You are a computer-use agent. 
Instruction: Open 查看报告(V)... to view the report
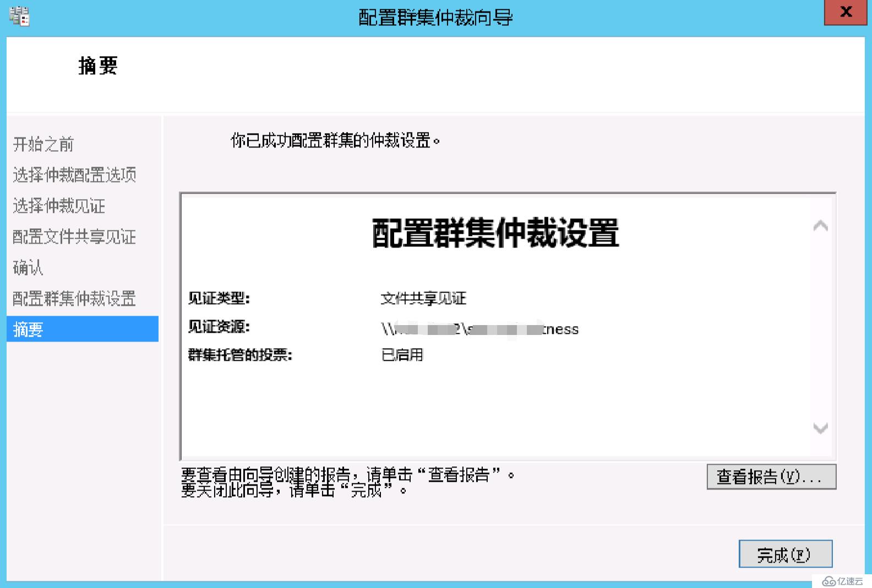tap(771, 476)
